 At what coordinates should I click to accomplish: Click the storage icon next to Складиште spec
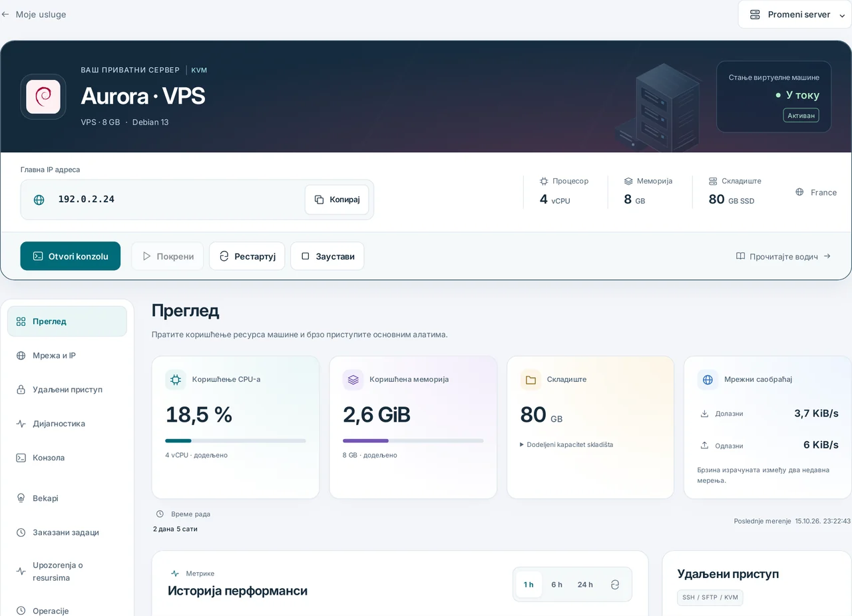[x=713, y=181]
